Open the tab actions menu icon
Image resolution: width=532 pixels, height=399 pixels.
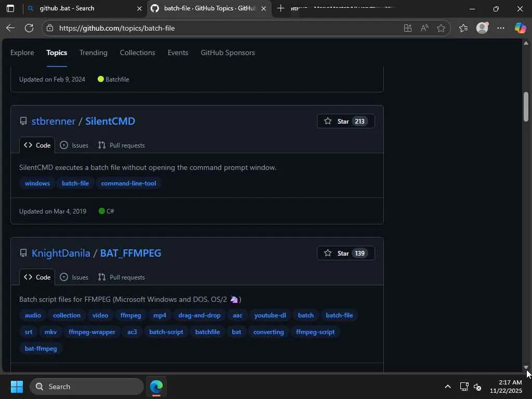[x=10, y=8]
